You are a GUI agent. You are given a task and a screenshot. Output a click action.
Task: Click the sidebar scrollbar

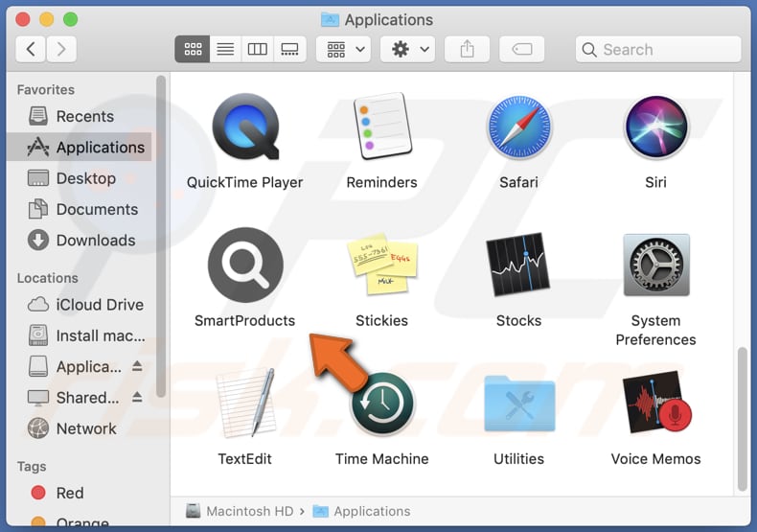pyautogui.click(x=161, y=236)
